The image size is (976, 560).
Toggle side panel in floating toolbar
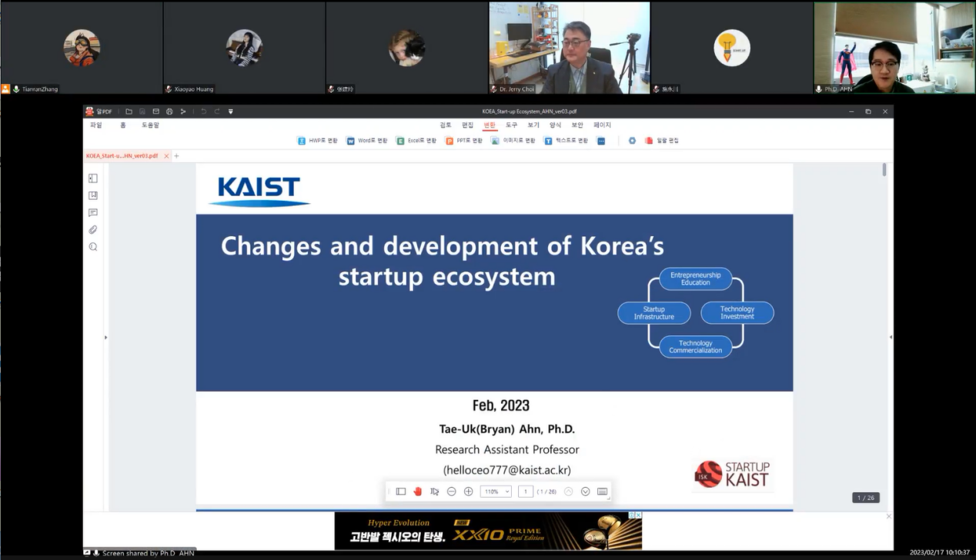401,492
